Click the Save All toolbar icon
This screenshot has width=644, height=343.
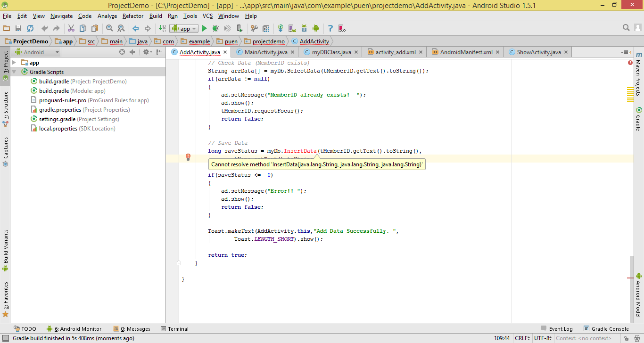coord(18,28)
